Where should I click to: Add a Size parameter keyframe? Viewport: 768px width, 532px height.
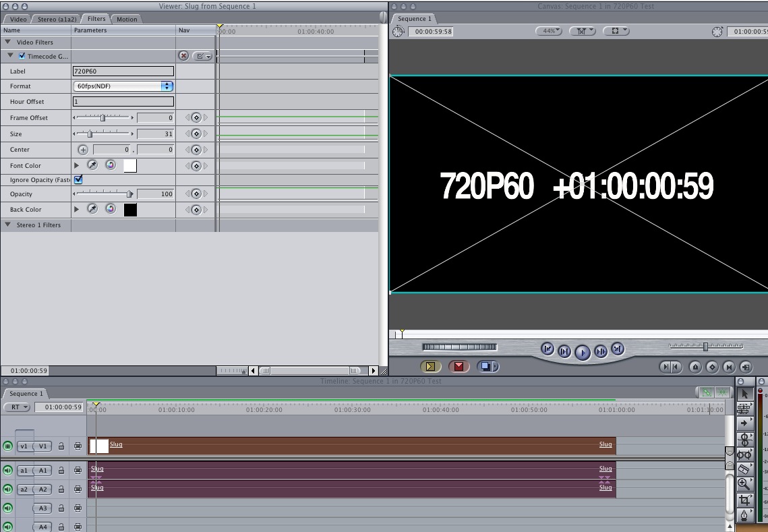click(196, 134)
